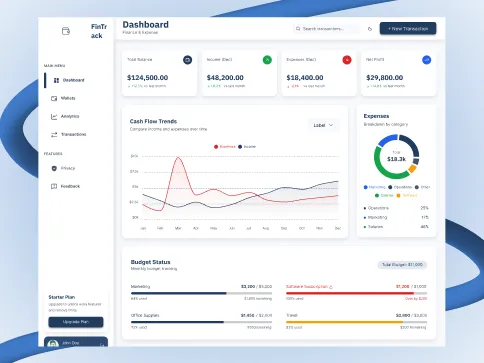The width and height of the screenshot is (484, 363).
Task: Click the March expense peak on chart
Action: click(x=178, y=157)
